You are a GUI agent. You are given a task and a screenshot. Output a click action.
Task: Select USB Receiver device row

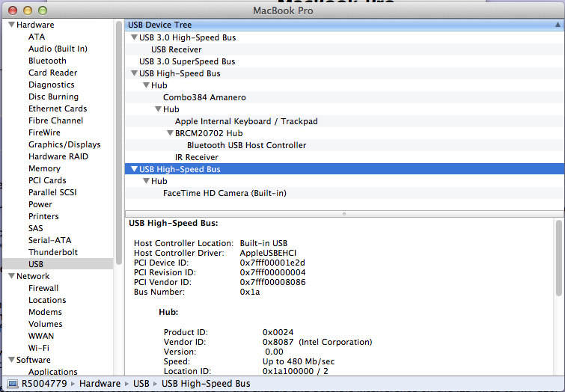click(x=344, y=49)
